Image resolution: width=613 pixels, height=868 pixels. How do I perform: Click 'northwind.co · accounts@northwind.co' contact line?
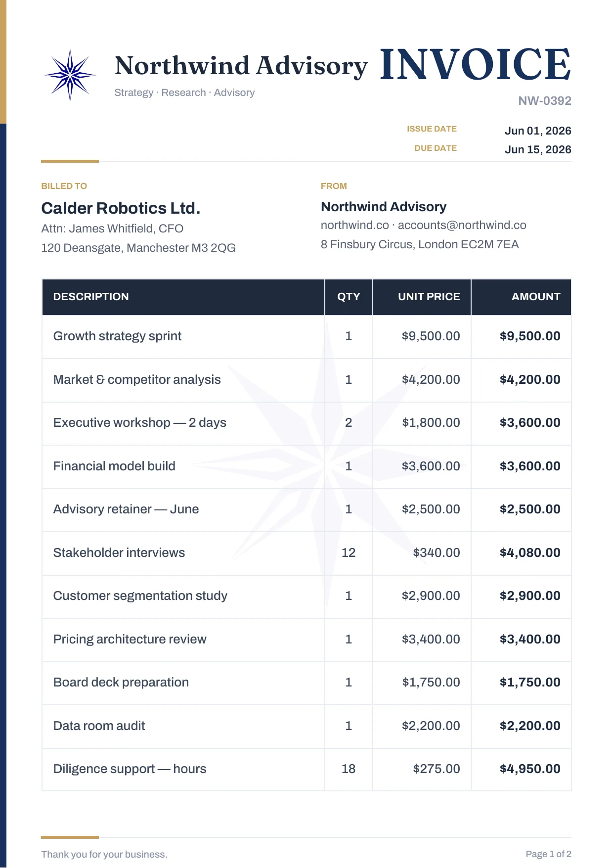click(x=424, y=225)
